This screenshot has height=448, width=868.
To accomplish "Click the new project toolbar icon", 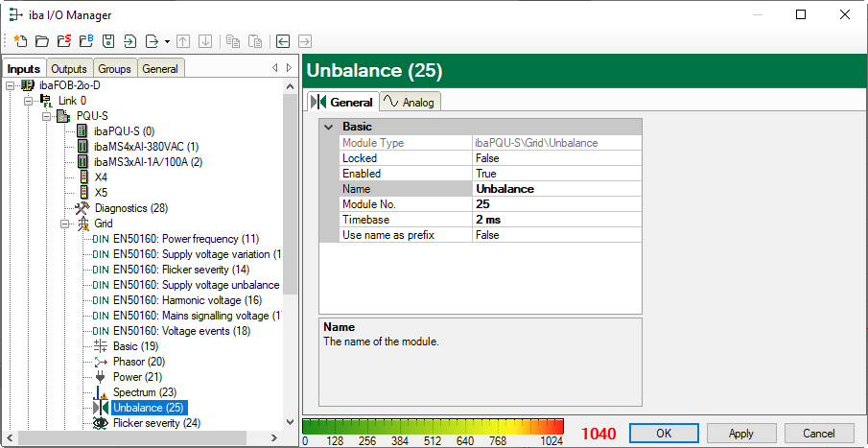I will pyautogui.click(x=20, y=41).
